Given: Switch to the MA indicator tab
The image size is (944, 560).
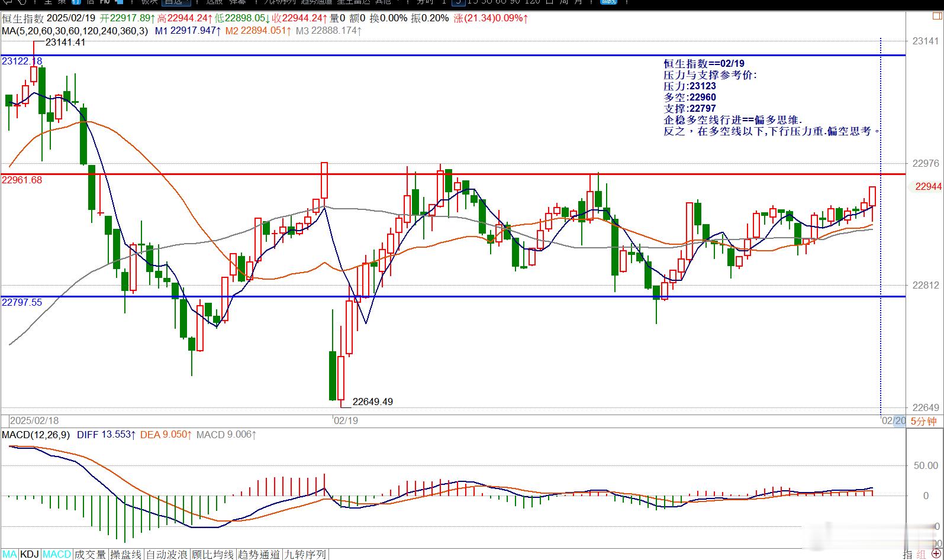Looking at the screenshot, I should click(9, 554).
